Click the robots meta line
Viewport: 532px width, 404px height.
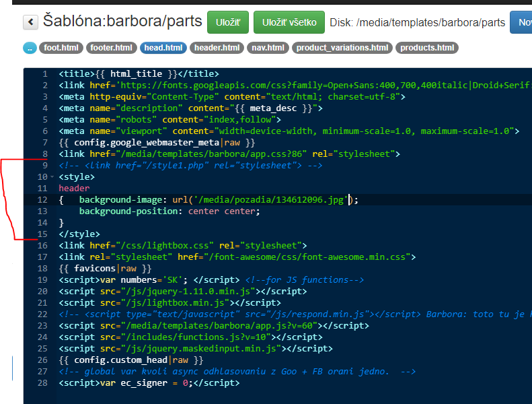pos(170,120)
